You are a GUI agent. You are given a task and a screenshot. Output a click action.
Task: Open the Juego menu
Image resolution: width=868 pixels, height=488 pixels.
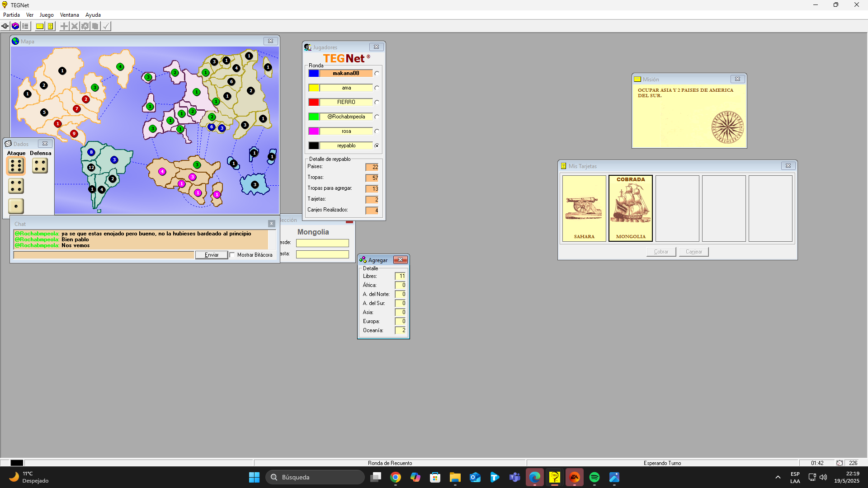point(47,15)
